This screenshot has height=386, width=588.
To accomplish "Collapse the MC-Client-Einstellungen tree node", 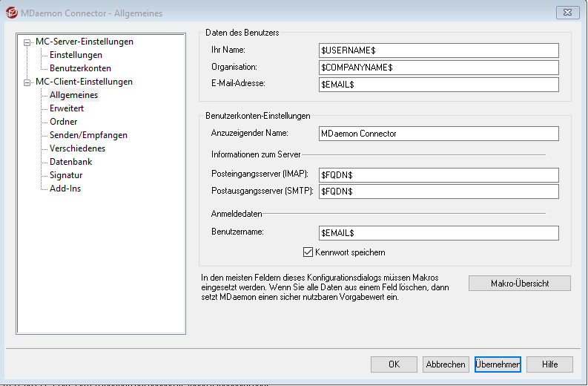I will [x=27, y=82].
